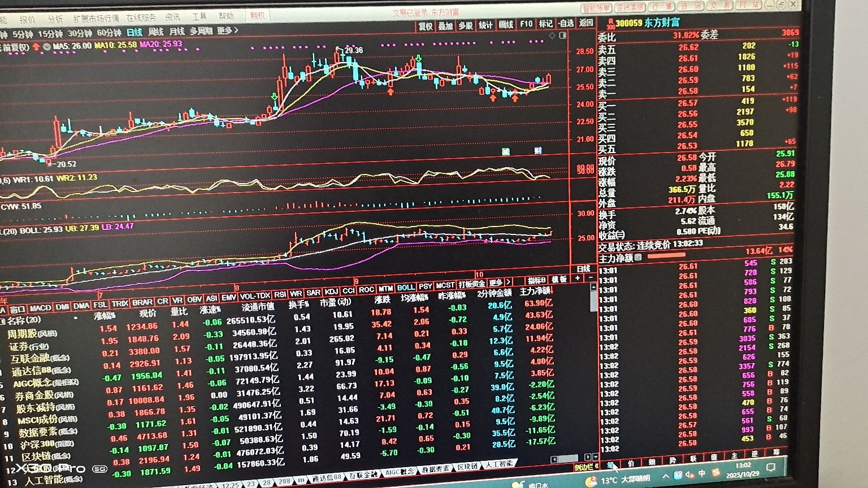
Task: Open notification center in taskbar
Action: pos(770,468)
